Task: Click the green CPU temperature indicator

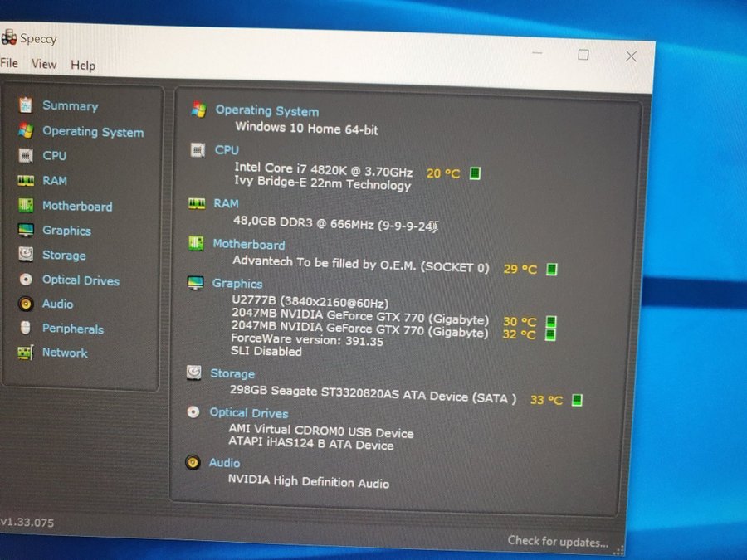Action: pos(475,173)
